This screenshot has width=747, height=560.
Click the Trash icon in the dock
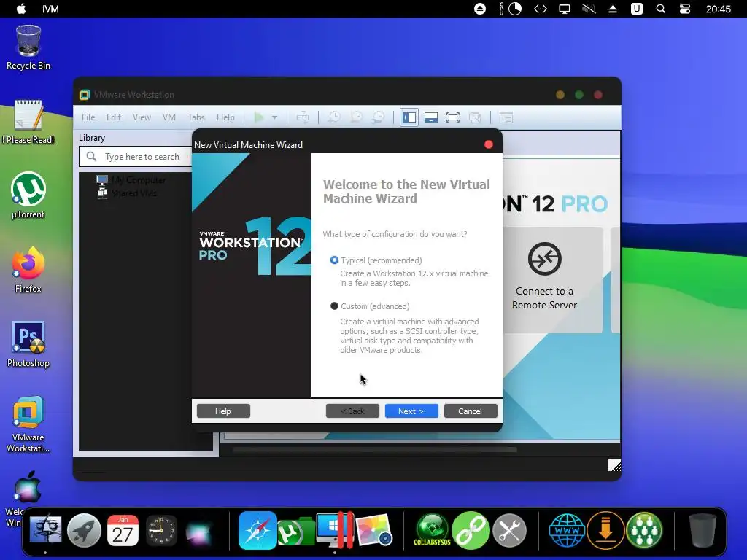[703, 529]
